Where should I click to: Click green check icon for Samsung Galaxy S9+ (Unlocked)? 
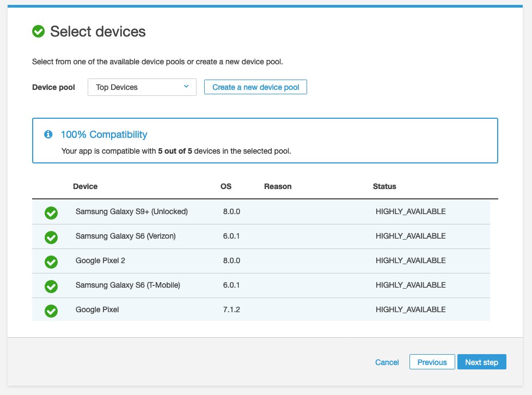(x=51, y=213)
